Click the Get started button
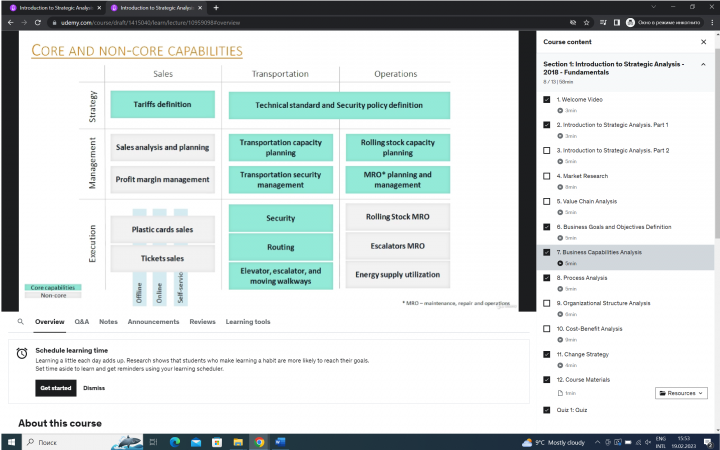720x450 pixels. coord(56,388)
